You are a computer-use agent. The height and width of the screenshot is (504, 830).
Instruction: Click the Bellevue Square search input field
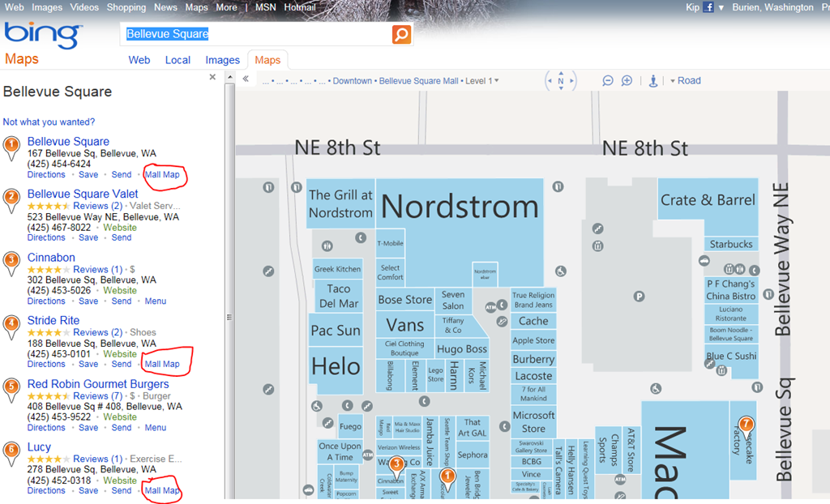tap(257, 34)
